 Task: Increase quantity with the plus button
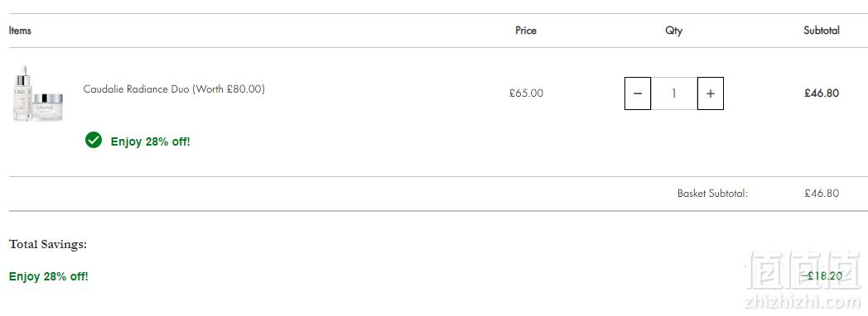(711, 93)
